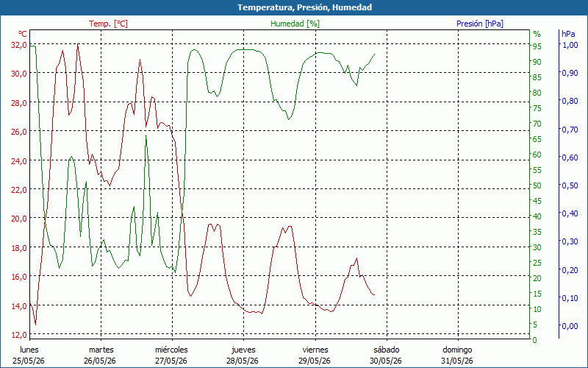The image size is (588, 368).
Task: Click the 0,00 pressure axis value
Action: click(570, 326)
